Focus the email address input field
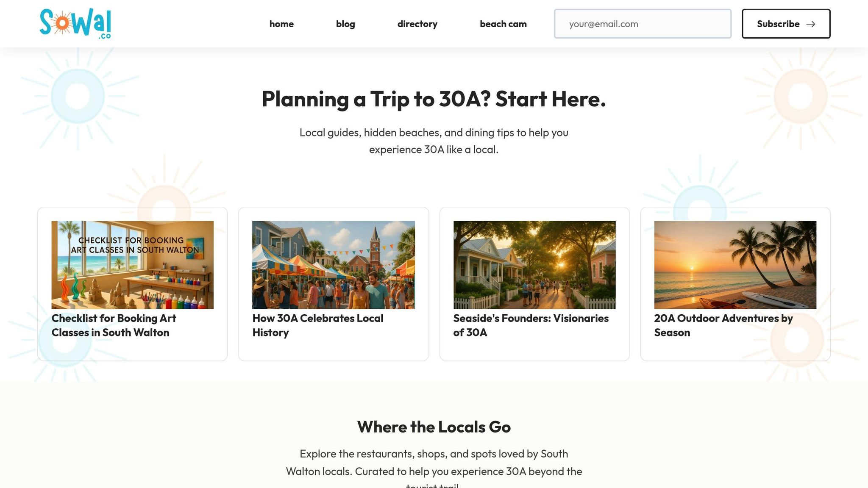Viewport: 868px width, 488px height. pyautogui.click(x=642, y=24)
